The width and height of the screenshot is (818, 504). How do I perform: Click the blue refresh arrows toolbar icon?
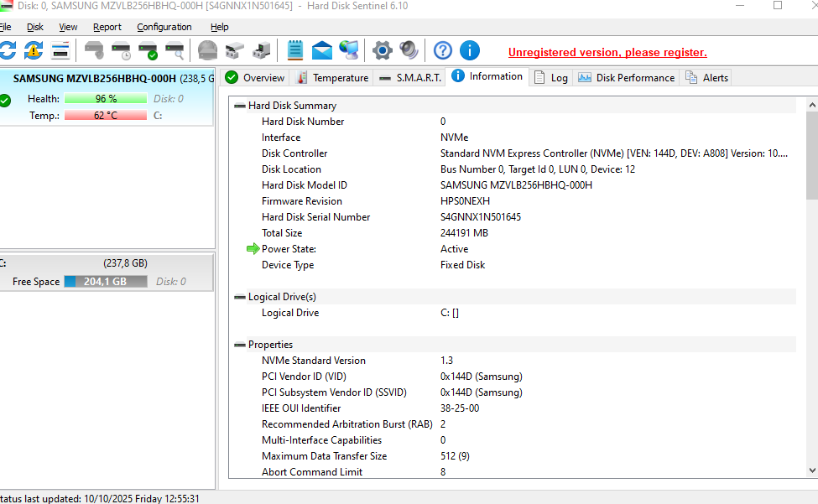coord(7,50)
